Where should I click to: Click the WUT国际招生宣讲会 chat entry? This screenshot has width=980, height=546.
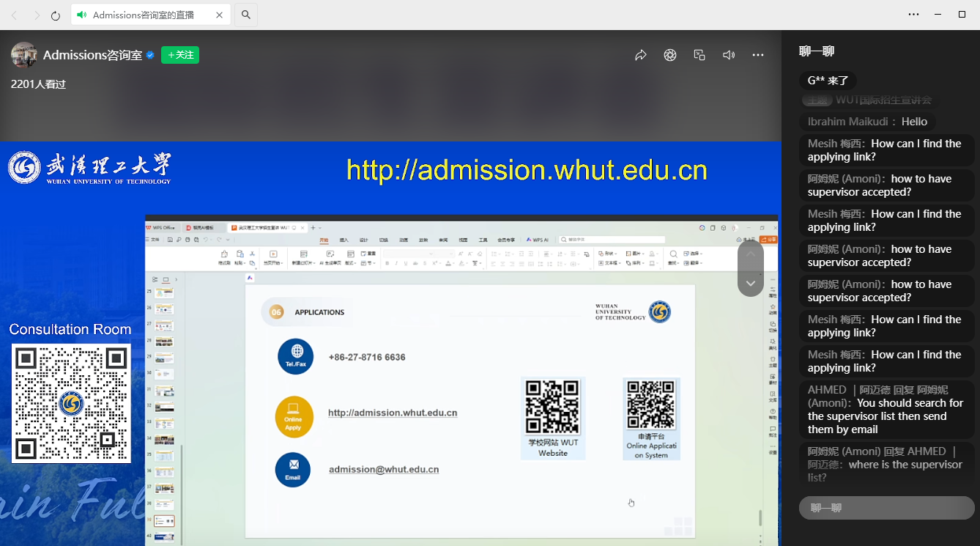(869, 100)
